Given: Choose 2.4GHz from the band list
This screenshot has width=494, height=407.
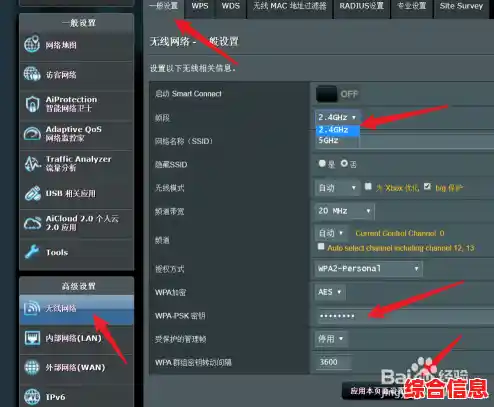Looking at the screenshot, I should click(338, 130).
